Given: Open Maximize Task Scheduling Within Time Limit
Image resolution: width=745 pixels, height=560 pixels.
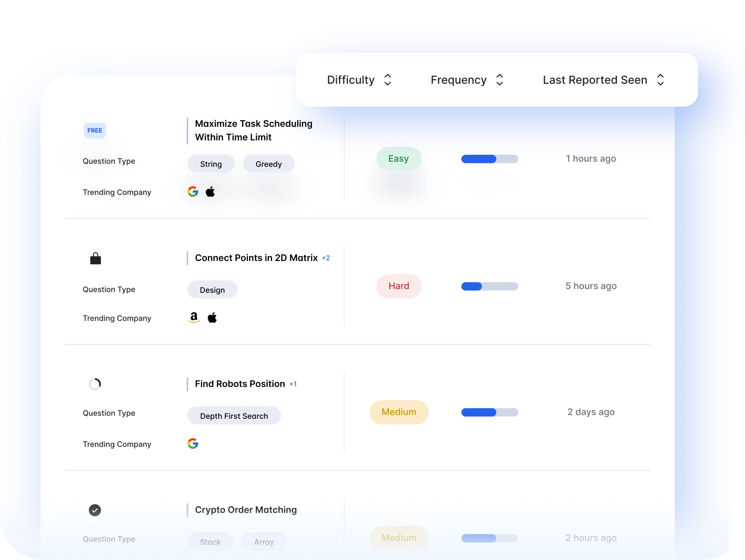Looking at the screenshot, I should (253, 130).
